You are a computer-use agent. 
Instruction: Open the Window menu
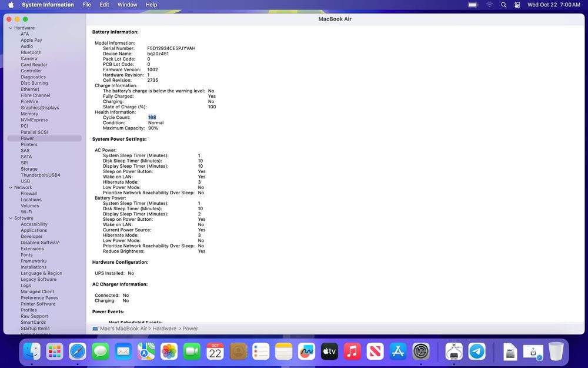[x=127, y=5]
